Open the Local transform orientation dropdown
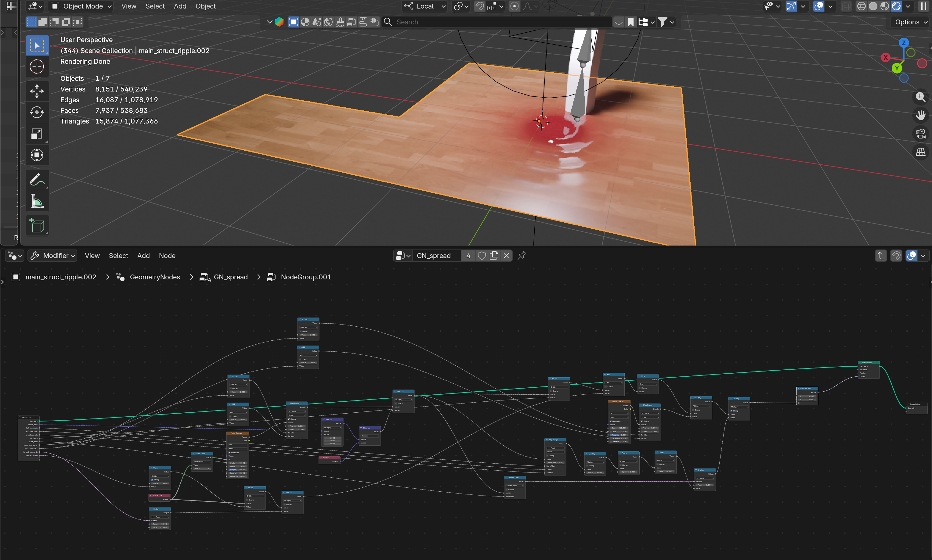The image size is (932, 560). pos(425,6)
